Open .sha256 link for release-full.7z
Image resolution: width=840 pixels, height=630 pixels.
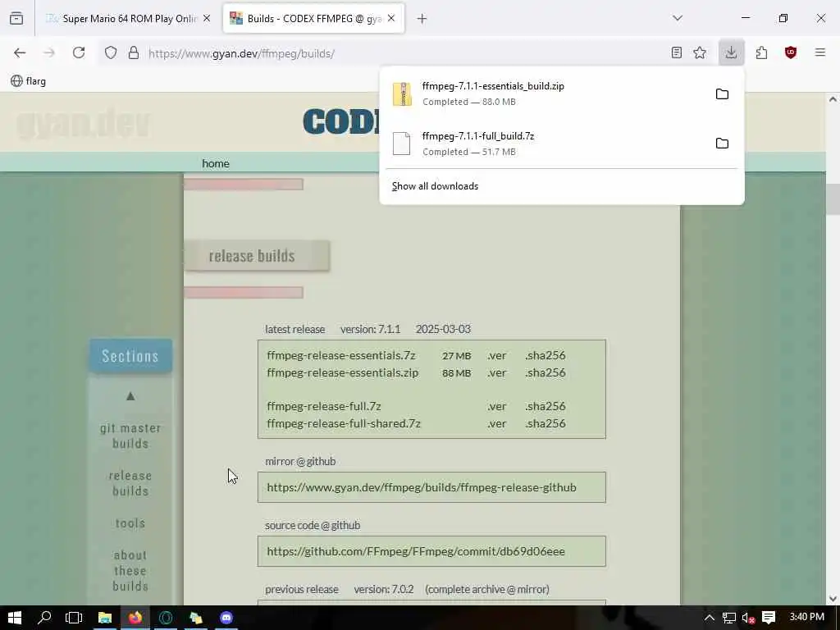pos(545,406)
